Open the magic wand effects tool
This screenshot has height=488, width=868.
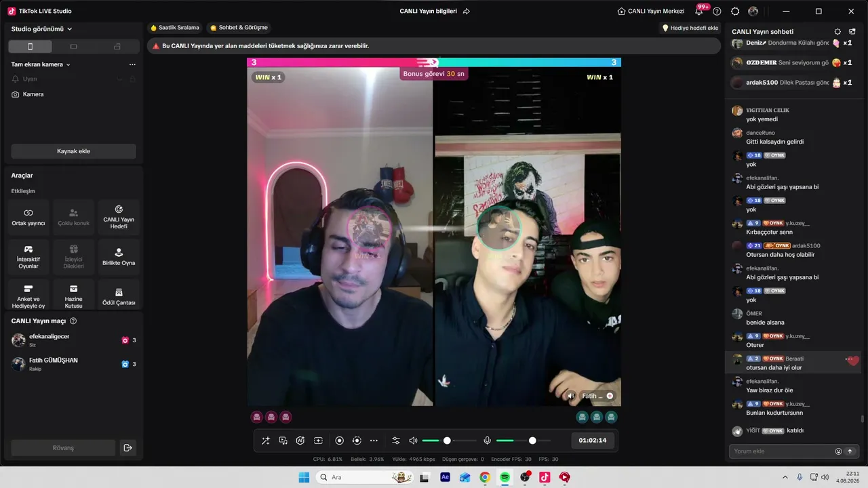click(x=265, y=441)
